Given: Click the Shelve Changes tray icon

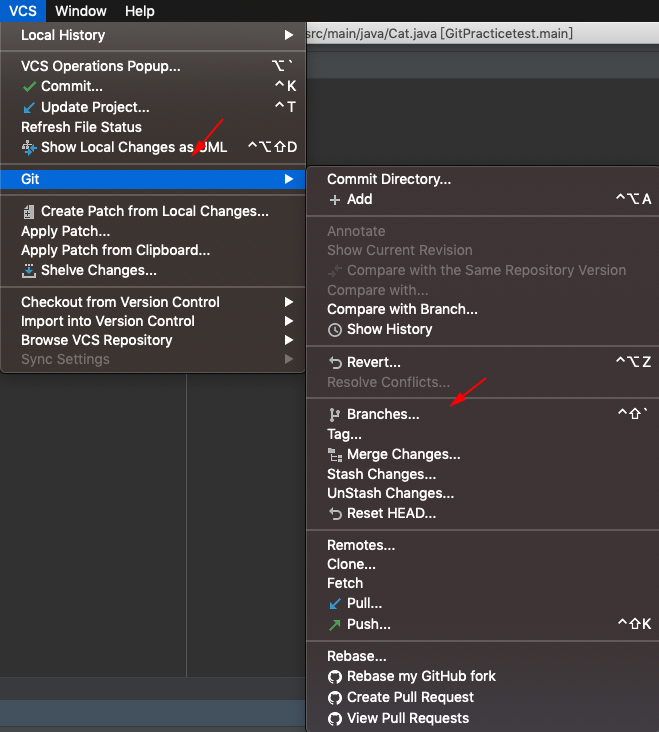Looking at the screenshot, I should [28, 271].
